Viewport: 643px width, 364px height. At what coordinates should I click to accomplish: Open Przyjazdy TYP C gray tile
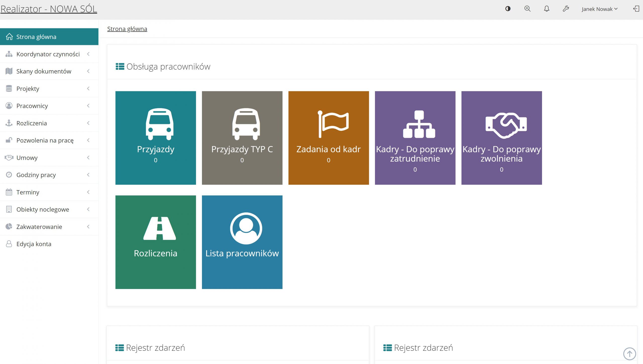coord(242,138)
